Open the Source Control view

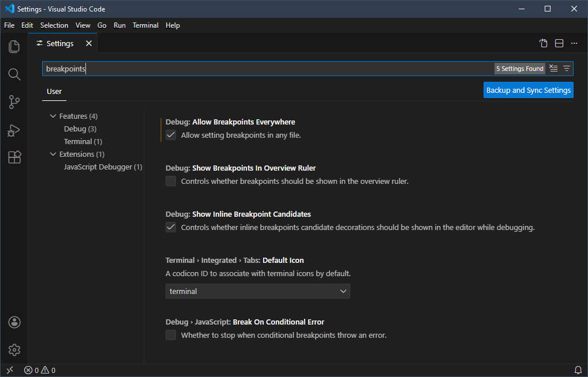(x=14, y=102)
